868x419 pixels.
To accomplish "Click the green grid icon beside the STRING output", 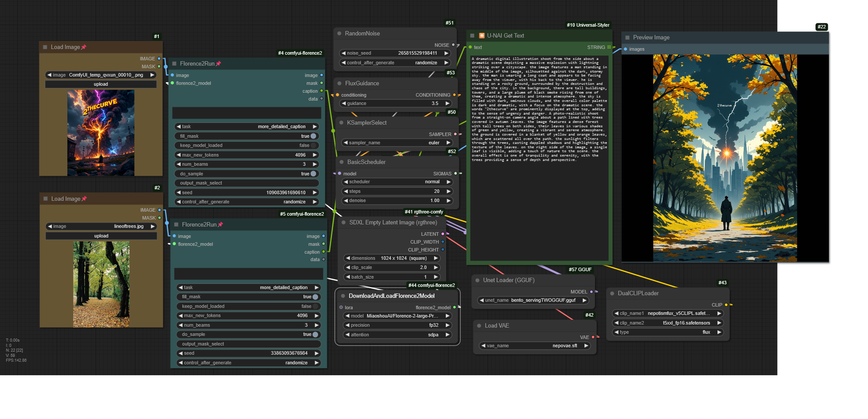I will click(609, 47).
